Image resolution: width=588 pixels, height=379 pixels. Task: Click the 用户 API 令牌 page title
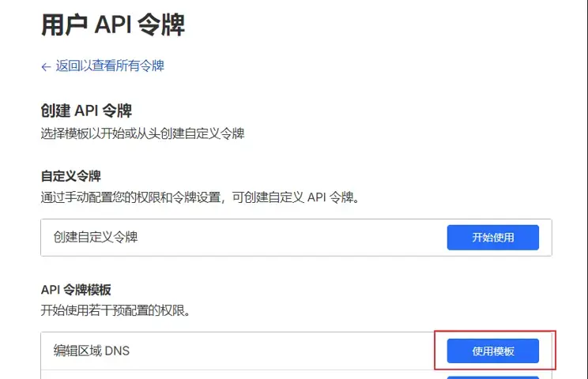(x=113, y=24)
